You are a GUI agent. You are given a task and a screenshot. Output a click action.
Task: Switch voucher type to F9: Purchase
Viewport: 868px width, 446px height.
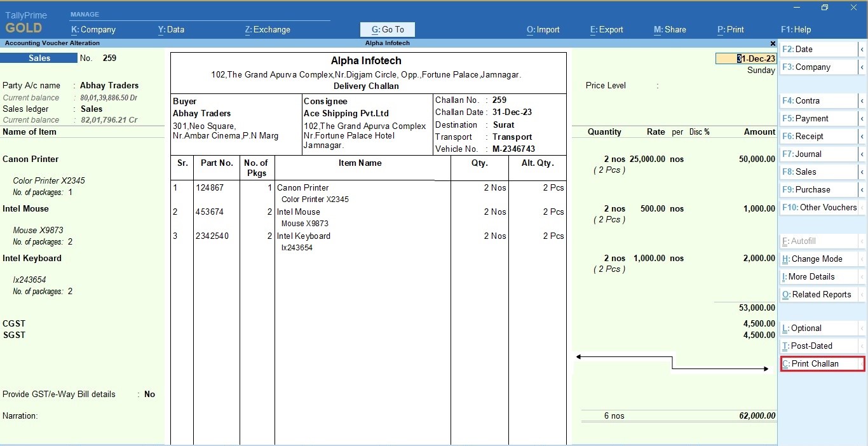pos(820,189)
